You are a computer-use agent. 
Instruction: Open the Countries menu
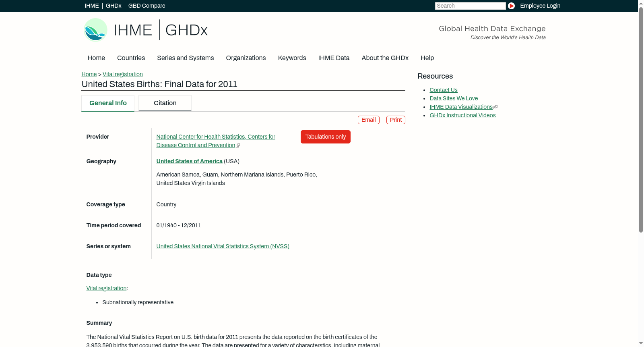[x=131, y=58]
